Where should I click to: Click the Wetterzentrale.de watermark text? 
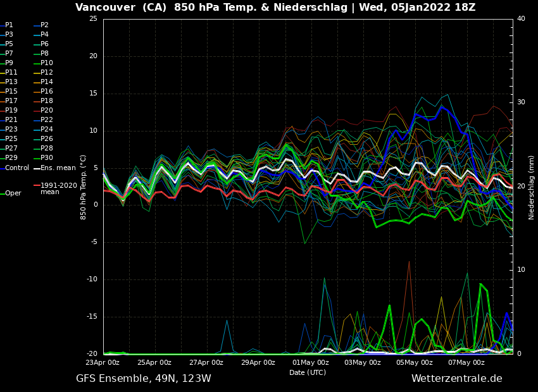[x=456, y=379]
